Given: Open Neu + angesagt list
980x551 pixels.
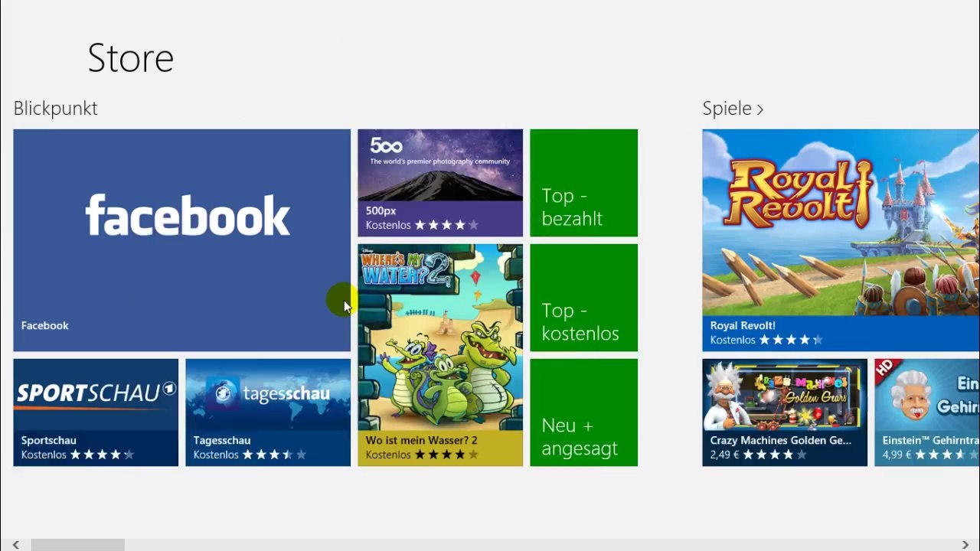Looking at the screenshot, I should click(583, 412).
